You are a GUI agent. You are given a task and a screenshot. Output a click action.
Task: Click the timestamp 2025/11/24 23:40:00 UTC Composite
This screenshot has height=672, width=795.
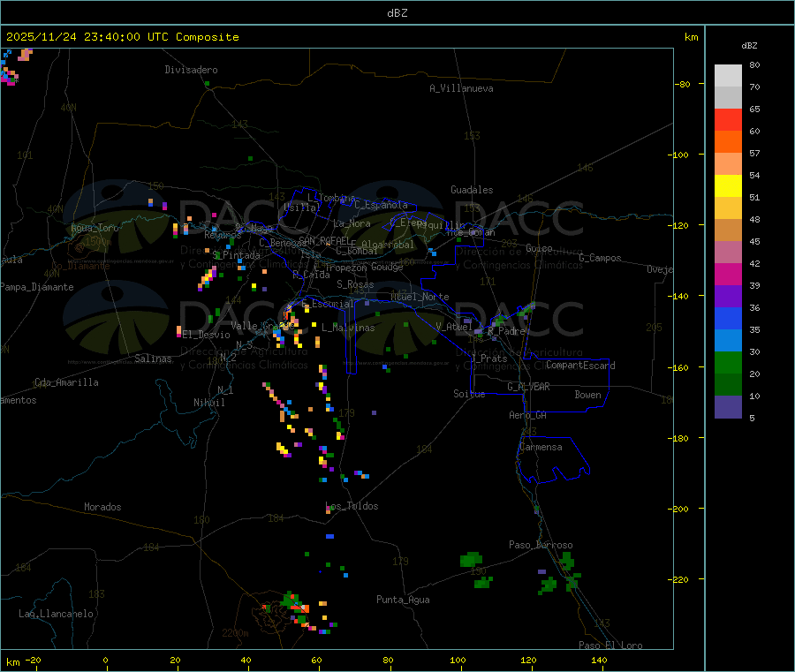(122, 37)
